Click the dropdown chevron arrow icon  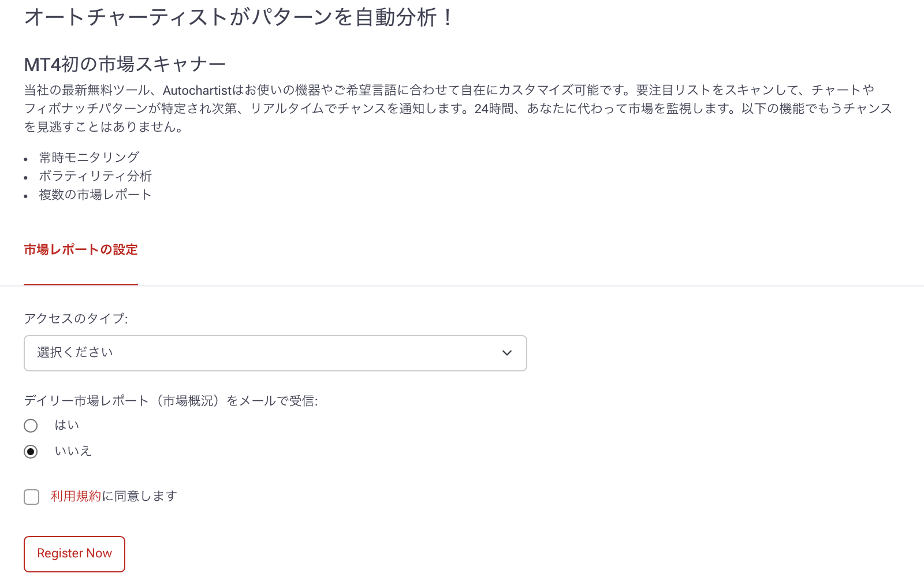pyautogui.click(x=507, y=353)
